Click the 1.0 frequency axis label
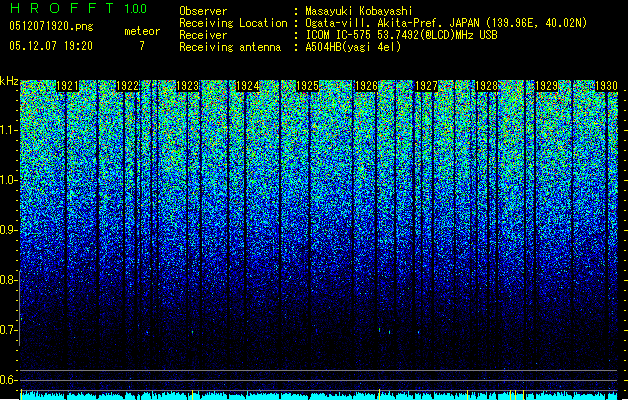The height and width of the screenshot is (400, 629). (x=9, y=180)
